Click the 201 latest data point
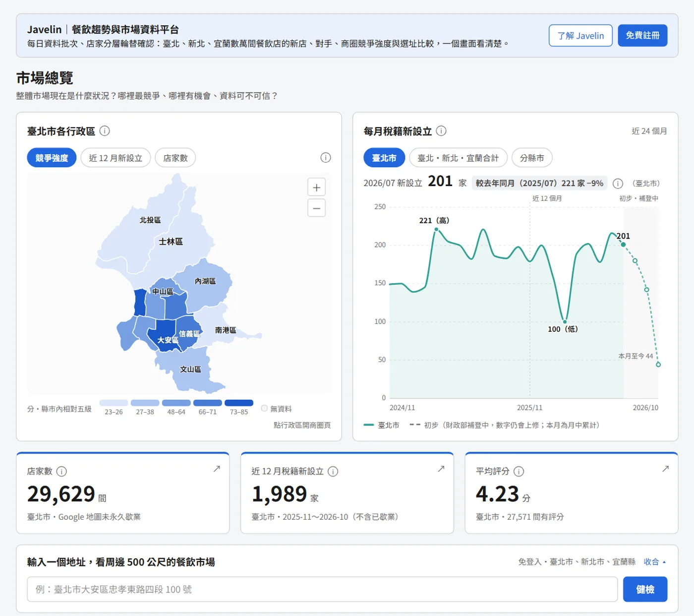 [x=623, y=245]
